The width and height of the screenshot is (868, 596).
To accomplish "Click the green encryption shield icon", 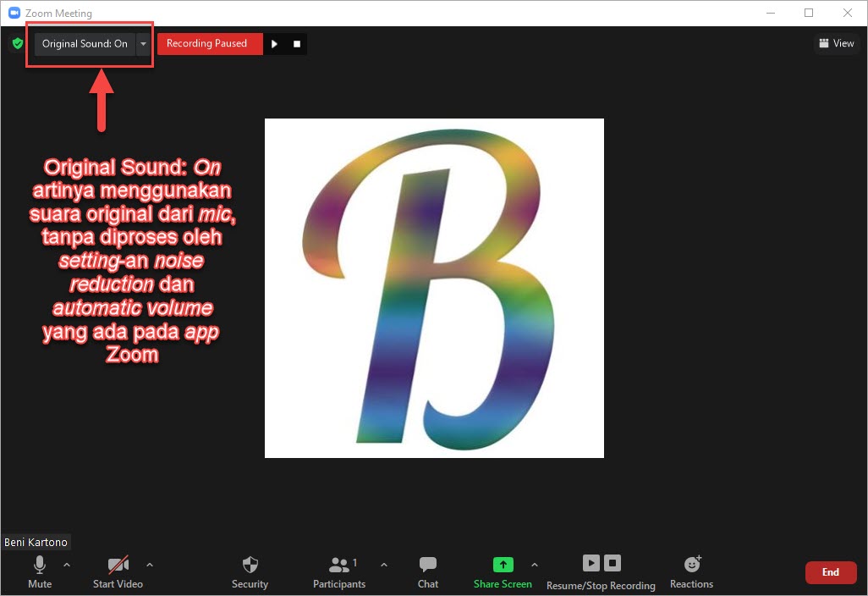I will click(x=18, y=43).
